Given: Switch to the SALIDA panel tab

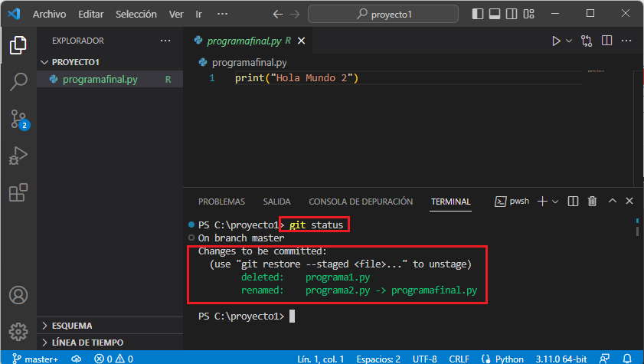Looking at the screenshot, I should [277, 202].
